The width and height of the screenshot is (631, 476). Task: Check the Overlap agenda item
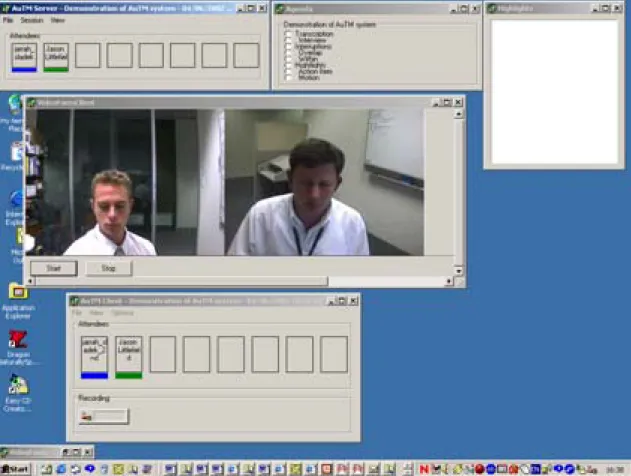click(x=288, y=53)
